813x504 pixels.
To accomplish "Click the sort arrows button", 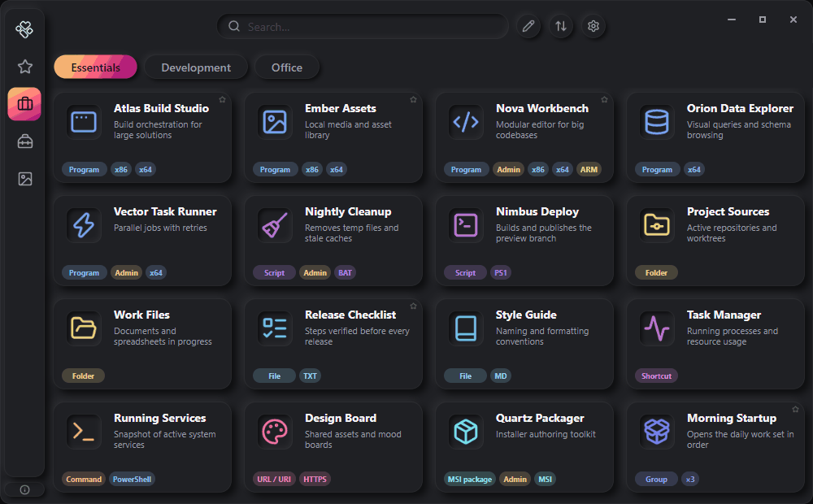I will click(561, 26).
